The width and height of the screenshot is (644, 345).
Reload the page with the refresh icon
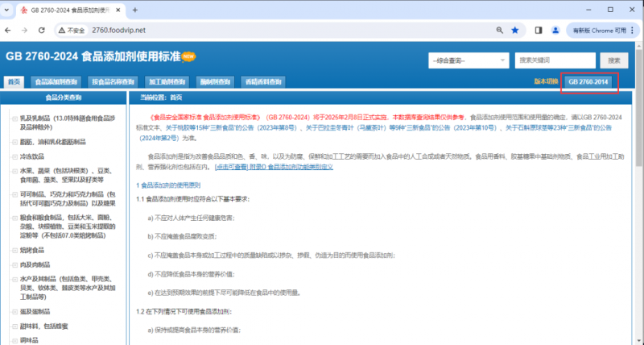[46, 30]
